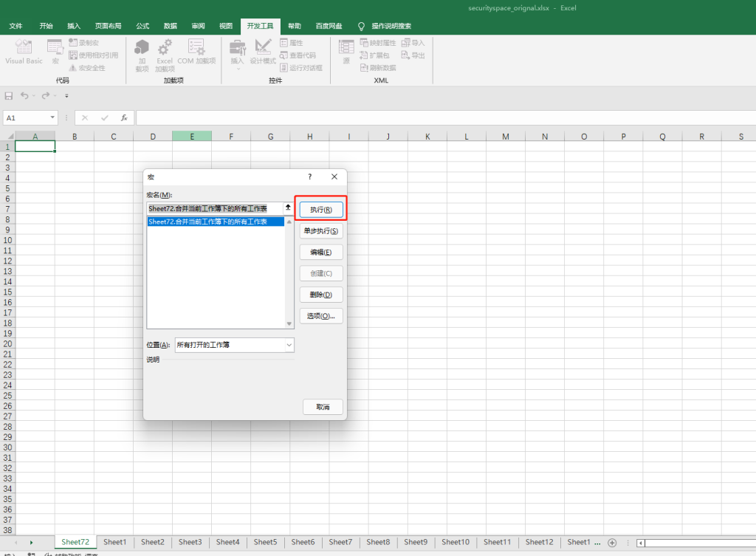756x556 pixels.
Task: Open control Properties
Action: 292,42
